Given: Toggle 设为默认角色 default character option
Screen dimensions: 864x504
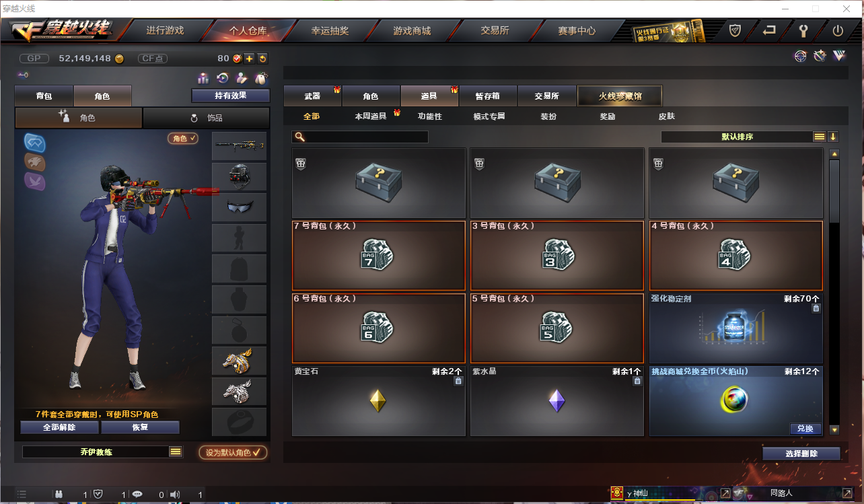Looking at the screenshot, I should 233,452.
